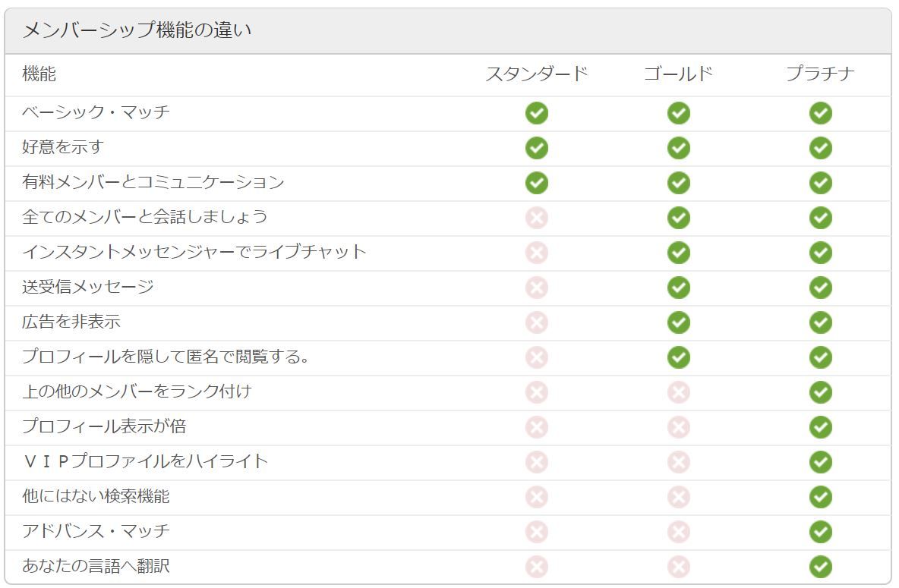Click the メンバーシップ機能の違い panel title
Screen dimensions: 899x588
pos(137,30)
